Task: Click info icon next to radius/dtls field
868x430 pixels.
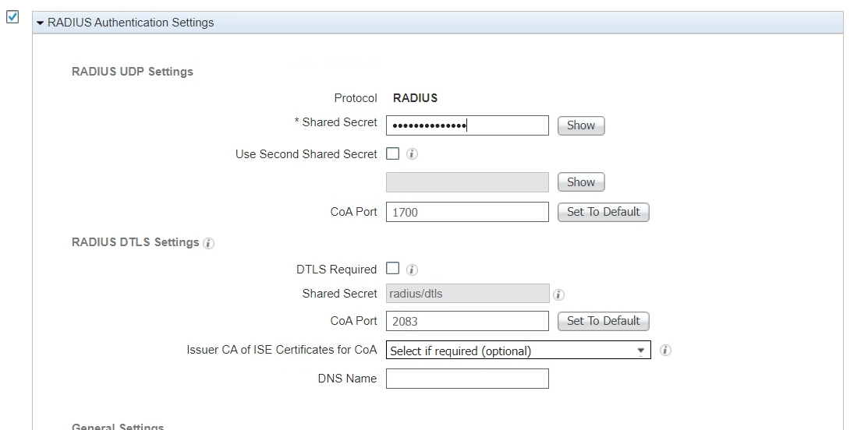Action: coord(558,294)
